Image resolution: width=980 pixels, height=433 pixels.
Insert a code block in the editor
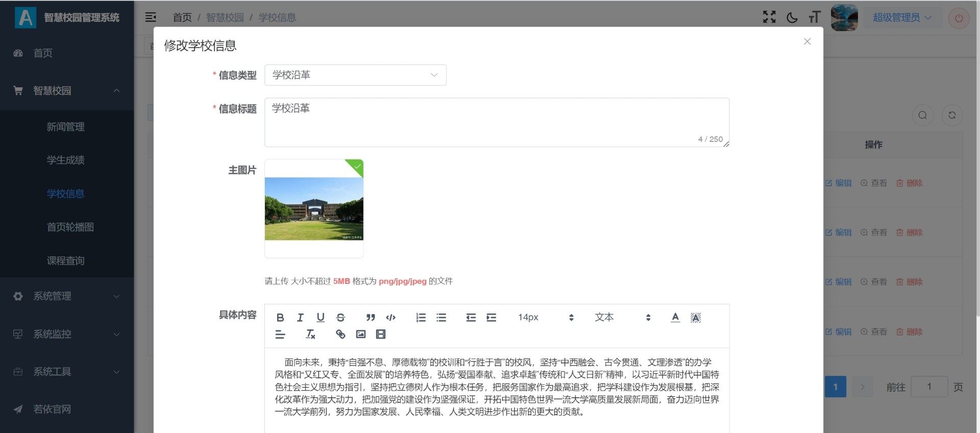point(391,318)
